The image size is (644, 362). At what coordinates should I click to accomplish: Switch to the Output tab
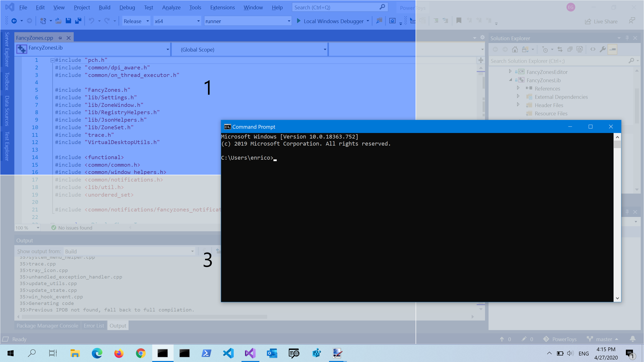coord(117,326)
